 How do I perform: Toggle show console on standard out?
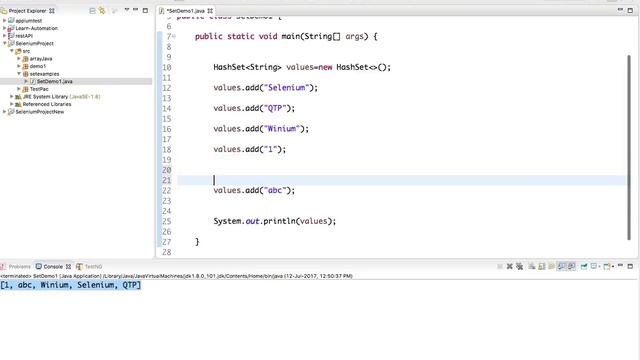tap(562, 267)
